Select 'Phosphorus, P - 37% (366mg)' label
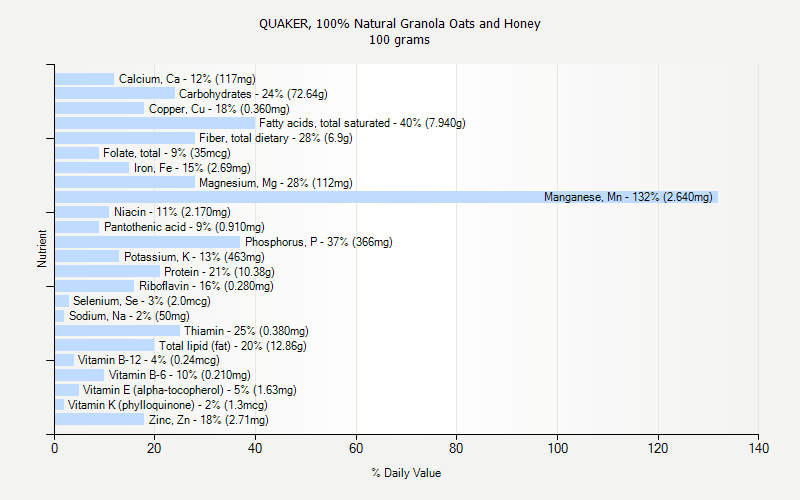The height and width of the screenshot is (500, 800). coord(319,242)
